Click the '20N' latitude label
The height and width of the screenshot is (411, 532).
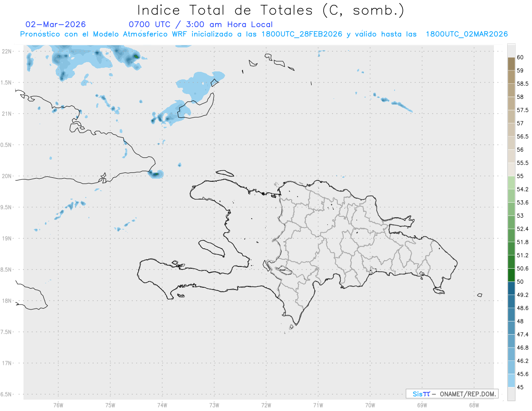(7, 176)
